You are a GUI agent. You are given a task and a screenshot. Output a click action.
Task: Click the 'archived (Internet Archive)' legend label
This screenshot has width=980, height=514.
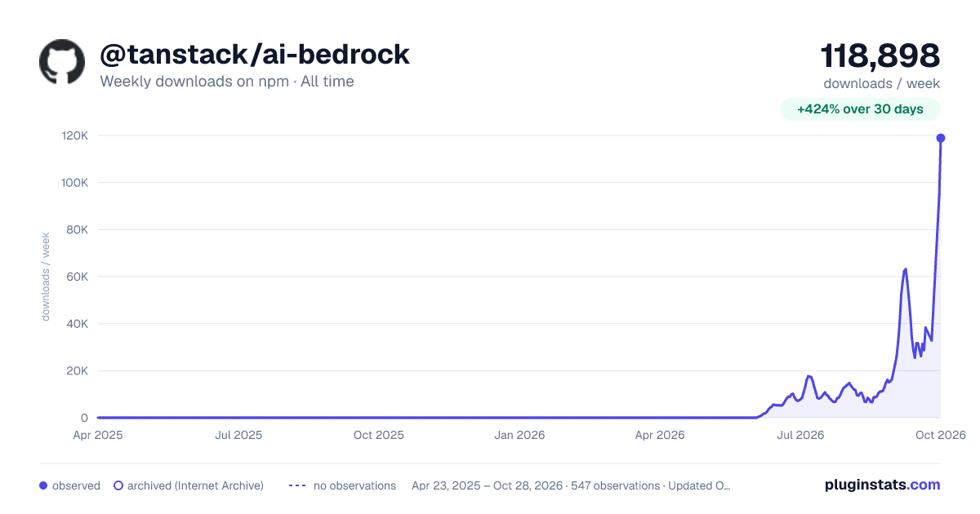pyautogui.click(x=195, y=485)
